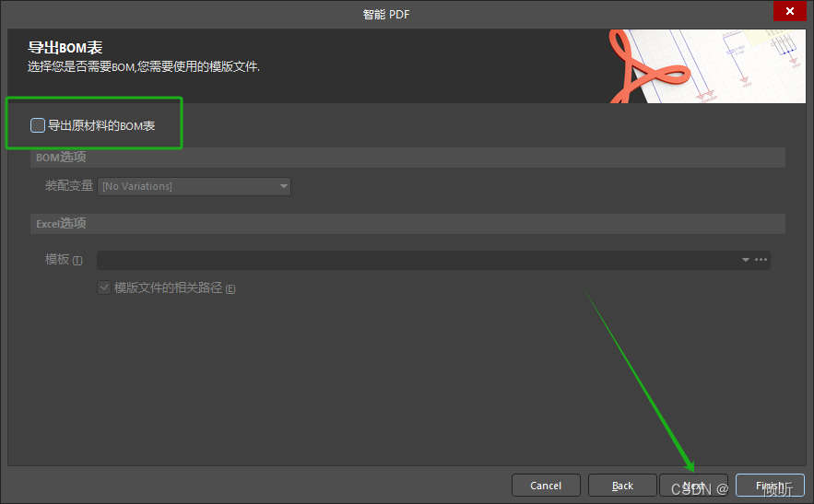Expand the 模板 template dropdown arrow
814x504 pixels.
[x=746, y=260]
